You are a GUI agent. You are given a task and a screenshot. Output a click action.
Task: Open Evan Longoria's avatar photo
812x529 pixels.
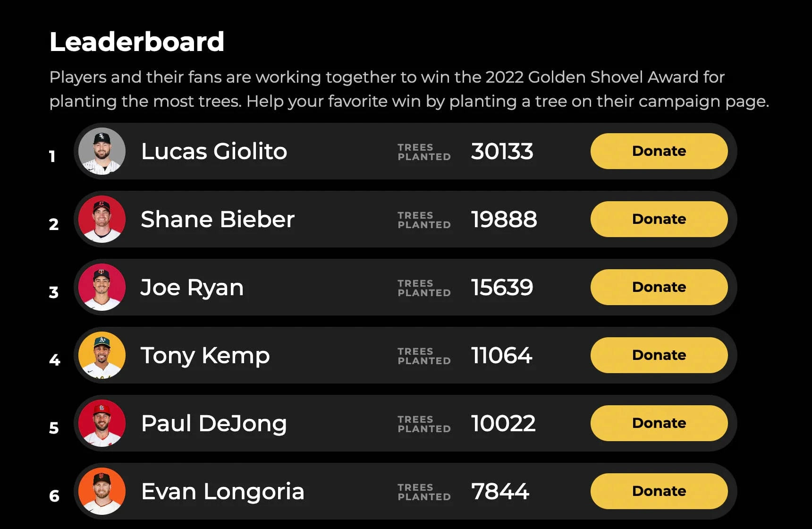pos(102,491)
